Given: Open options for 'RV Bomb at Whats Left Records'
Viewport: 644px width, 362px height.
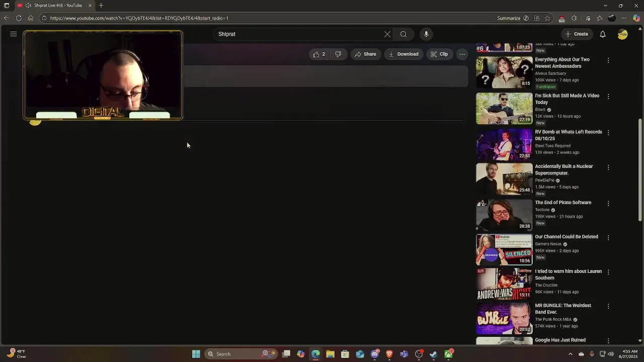Looking at the screenshot, I should tap(608, 133).
